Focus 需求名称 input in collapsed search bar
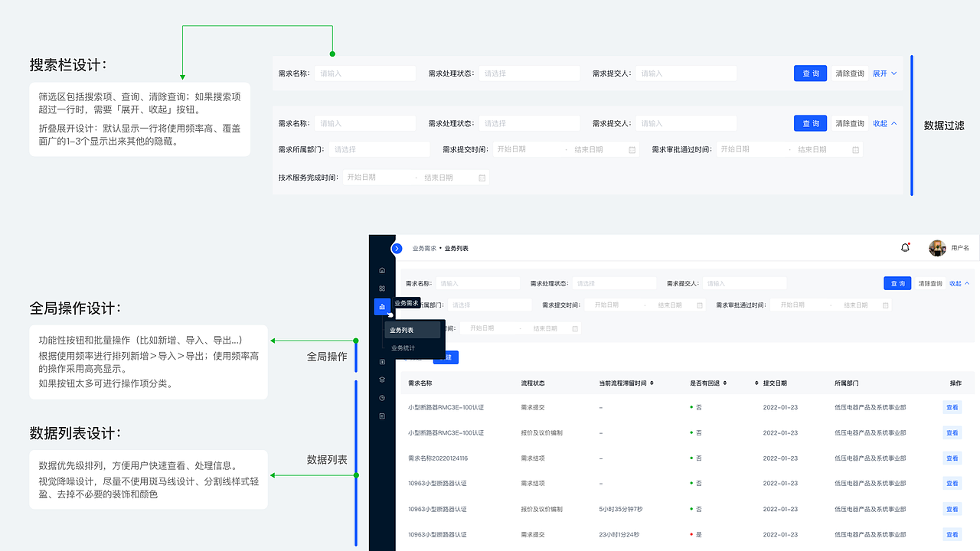The image size is (980, 551). click(364, 73)
